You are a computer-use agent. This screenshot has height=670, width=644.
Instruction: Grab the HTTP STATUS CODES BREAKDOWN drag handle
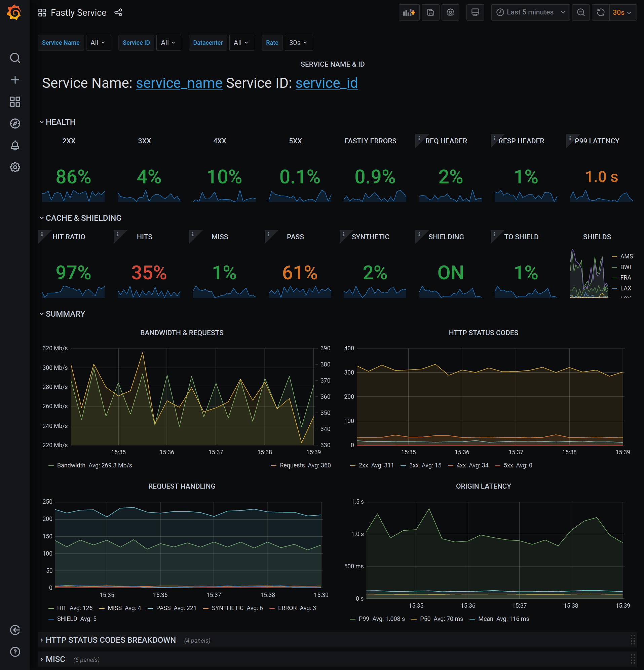632,640
